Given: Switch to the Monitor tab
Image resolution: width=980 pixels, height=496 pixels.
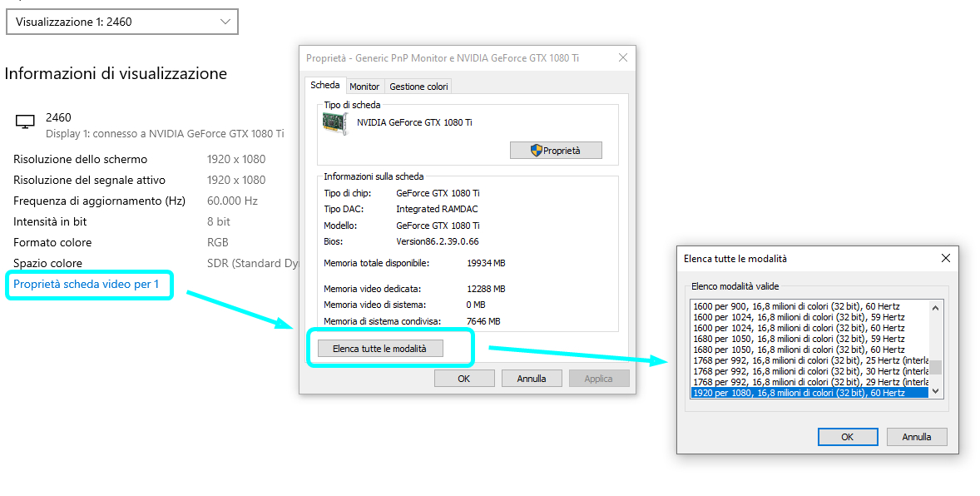Looking at the screenshot, I should pos(364,87).
